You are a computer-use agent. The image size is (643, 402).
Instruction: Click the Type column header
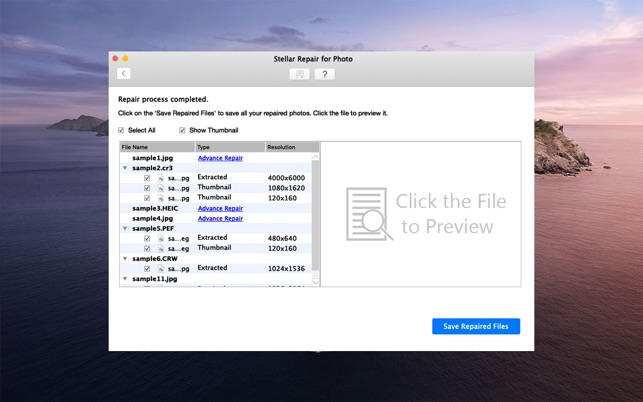coord(230,147)
